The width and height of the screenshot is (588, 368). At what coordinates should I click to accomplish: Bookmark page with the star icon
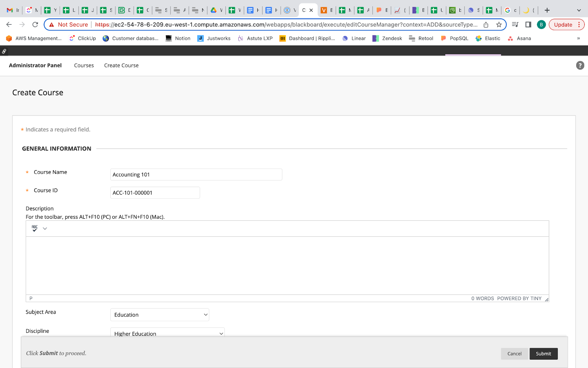coord(499,25)
